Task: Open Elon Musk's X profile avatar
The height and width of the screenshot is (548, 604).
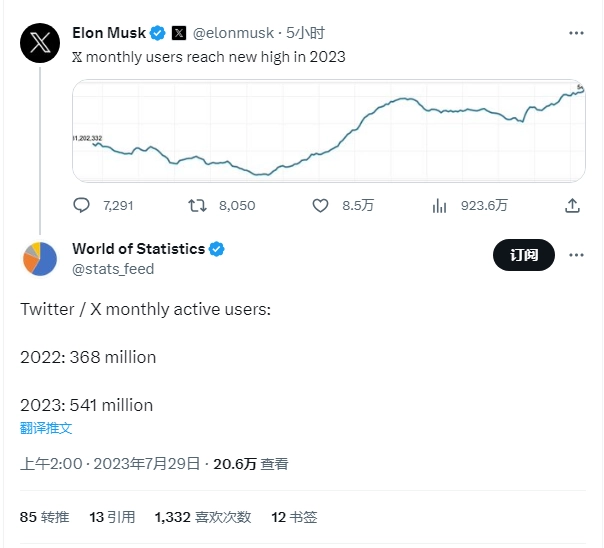Action: tap(40, 41)
